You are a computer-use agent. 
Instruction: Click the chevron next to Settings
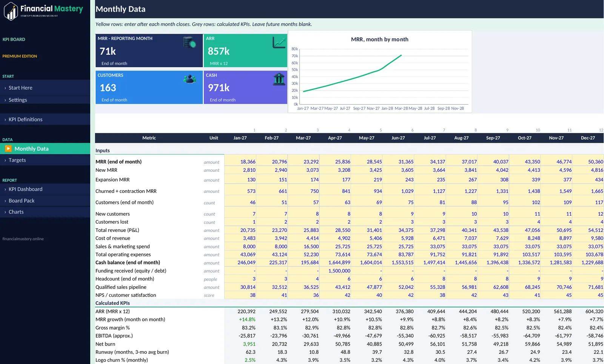(5, 100)
